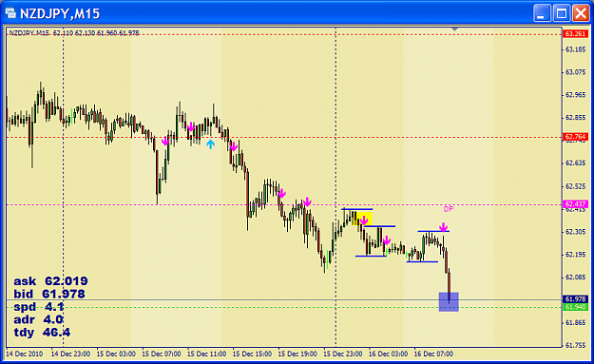This screenshot has height=364, width=594.
Task: Close the NZDJPY,M15 chart window
Action: coord(581,13)
